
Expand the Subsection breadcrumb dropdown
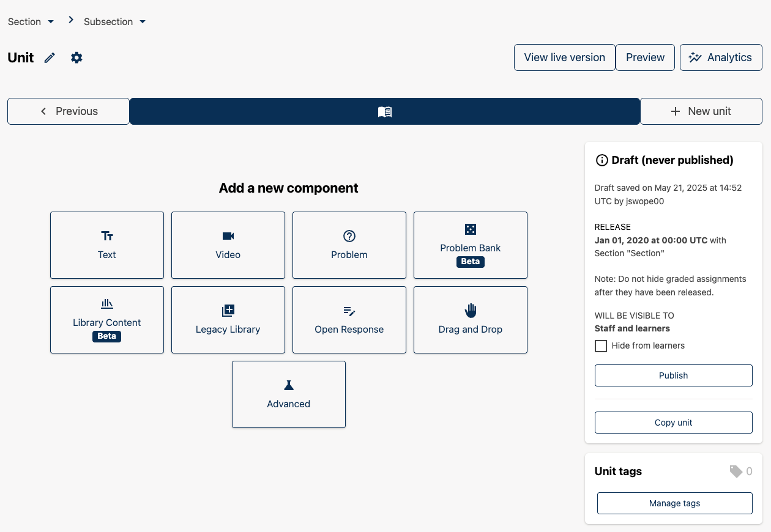[x=115, y=21]
